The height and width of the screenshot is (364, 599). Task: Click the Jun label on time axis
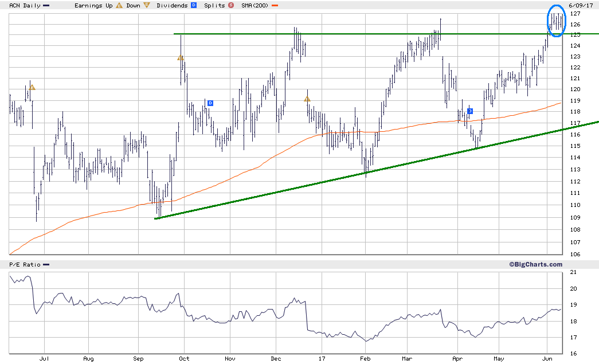[547, 359]
